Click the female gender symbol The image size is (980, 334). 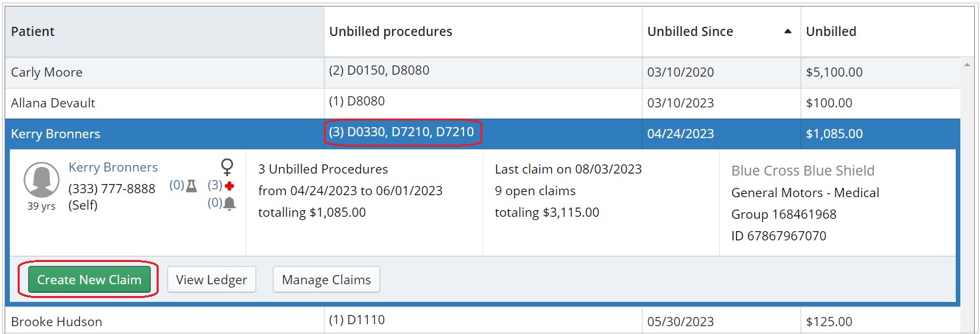pyautogui.click(x=227, y=167)
